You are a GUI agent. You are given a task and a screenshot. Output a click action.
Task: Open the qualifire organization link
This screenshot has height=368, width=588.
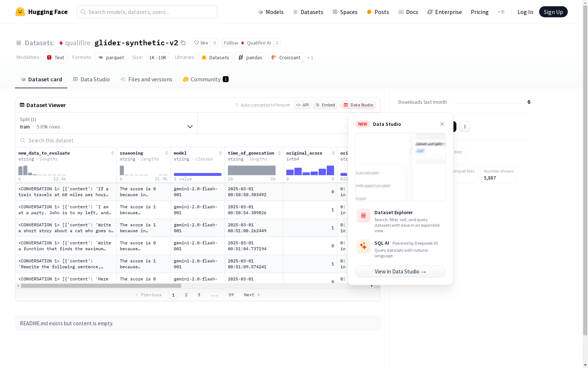78,43
